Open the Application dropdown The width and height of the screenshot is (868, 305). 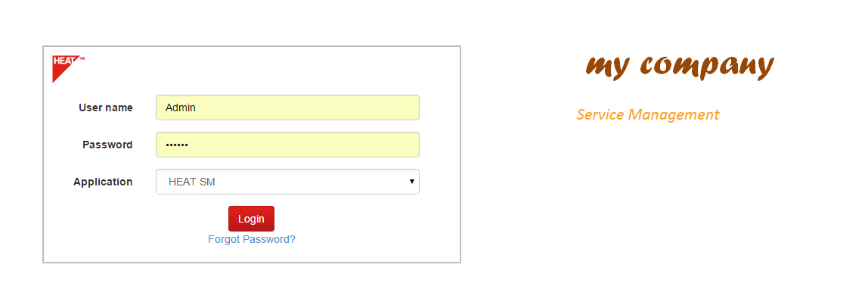pos(287,182)
